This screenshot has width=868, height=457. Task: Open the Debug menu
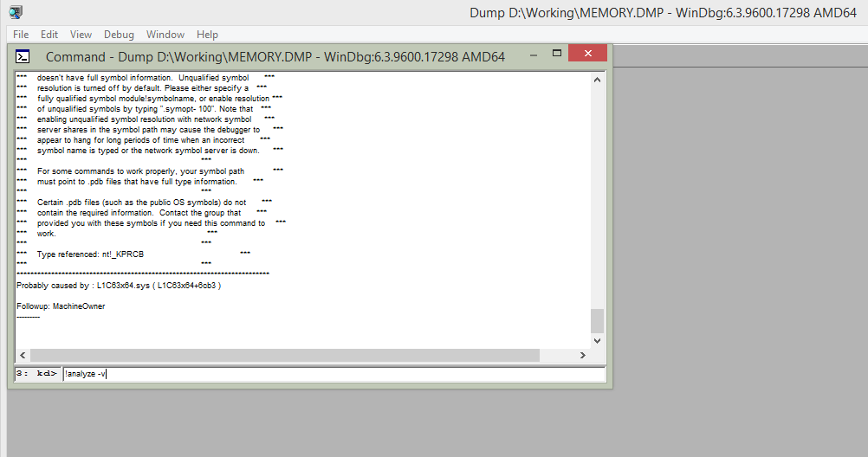[119, 35]
